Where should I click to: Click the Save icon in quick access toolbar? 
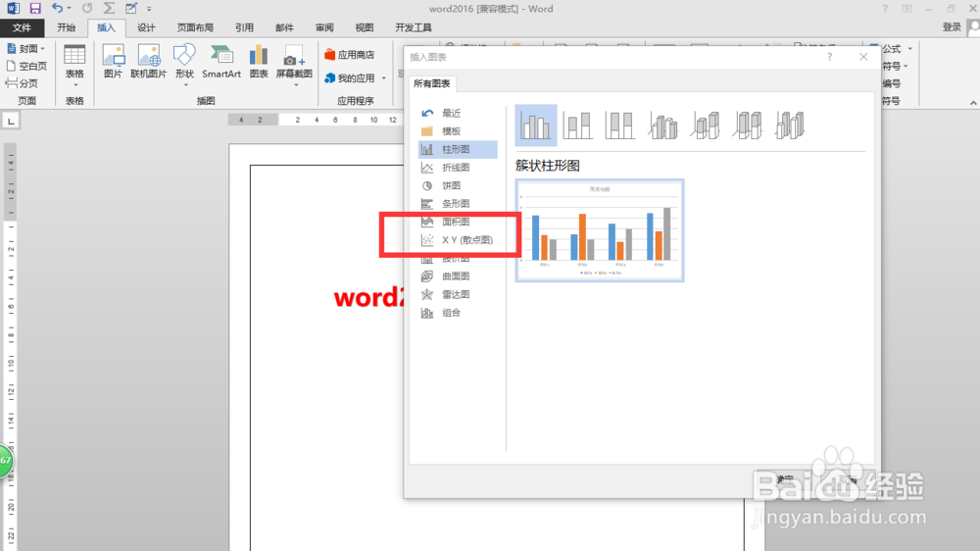[x=35, y=9]
